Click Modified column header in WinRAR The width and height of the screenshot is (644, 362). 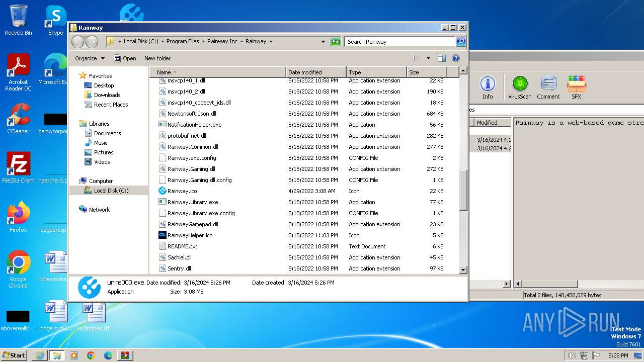492,123
